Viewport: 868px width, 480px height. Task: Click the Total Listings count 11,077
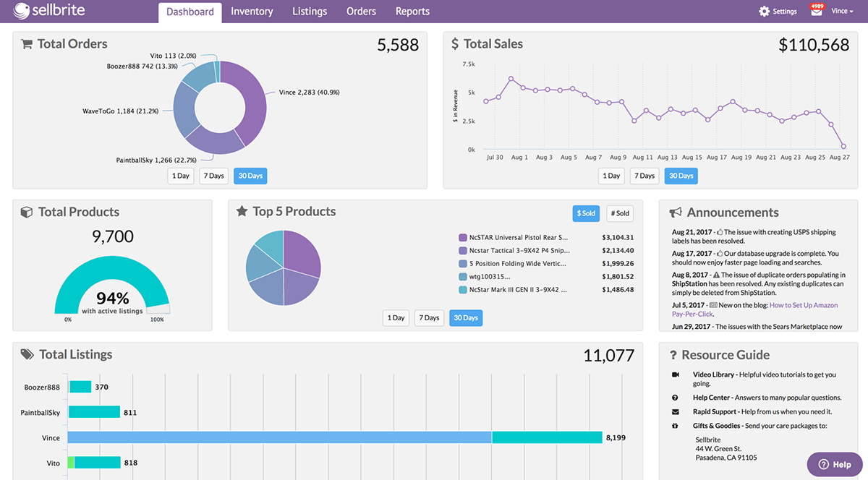pos(609,355)
